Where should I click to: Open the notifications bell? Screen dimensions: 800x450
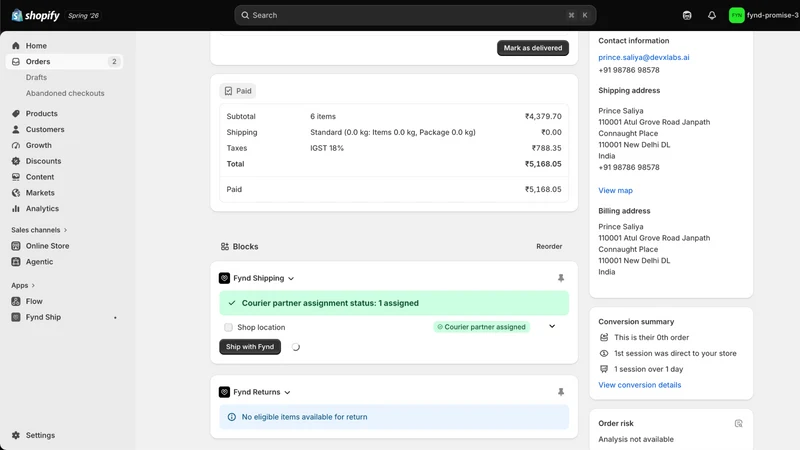coord(711,15)
